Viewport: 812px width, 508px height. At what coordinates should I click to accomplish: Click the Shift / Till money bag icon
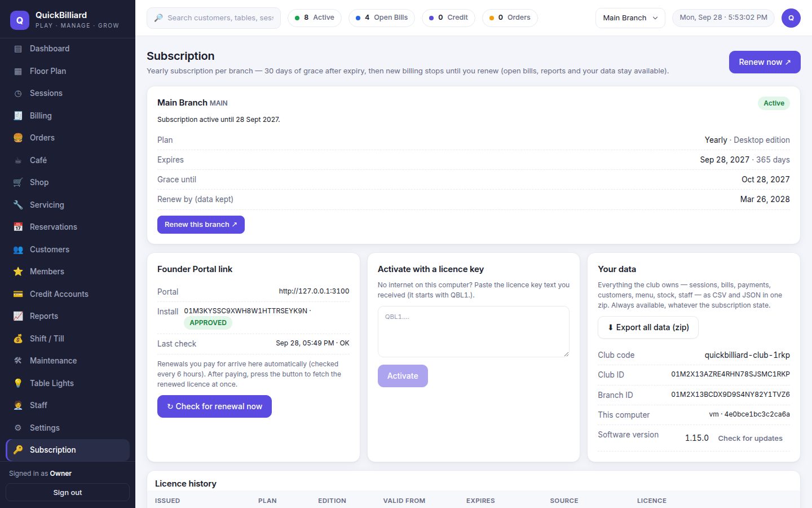(x=18, y=339)
